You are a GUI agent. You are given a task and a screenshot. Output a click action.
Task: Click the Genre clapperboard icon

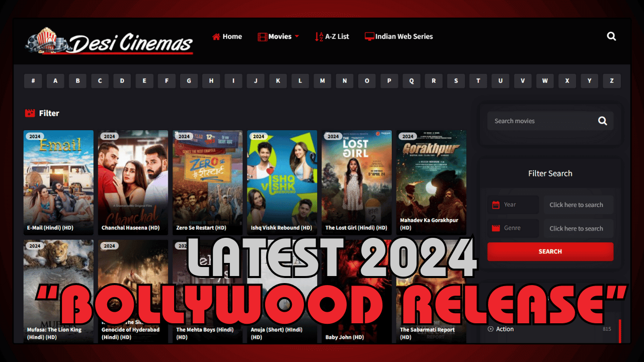point(496,228)
